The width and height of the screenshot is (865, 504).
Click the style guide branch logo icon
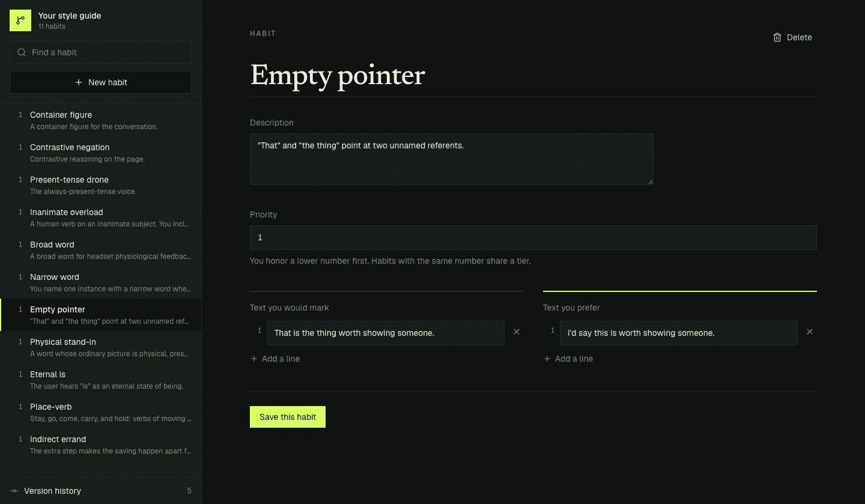pos(20,20)
